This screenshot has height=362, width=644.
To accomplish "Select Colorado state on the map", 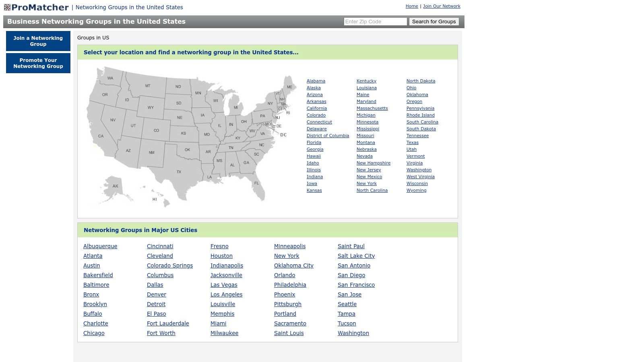I will tap(156, 130).
